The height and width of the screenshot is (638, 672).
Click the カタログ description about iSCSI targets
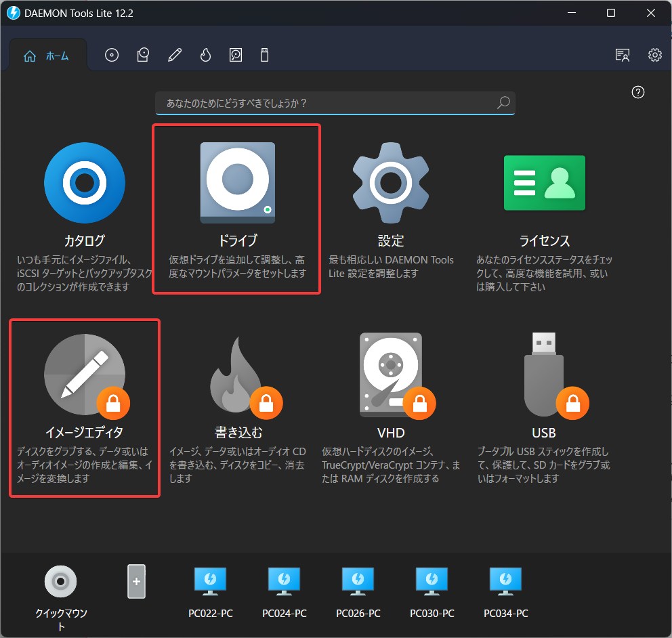(85, 274)
